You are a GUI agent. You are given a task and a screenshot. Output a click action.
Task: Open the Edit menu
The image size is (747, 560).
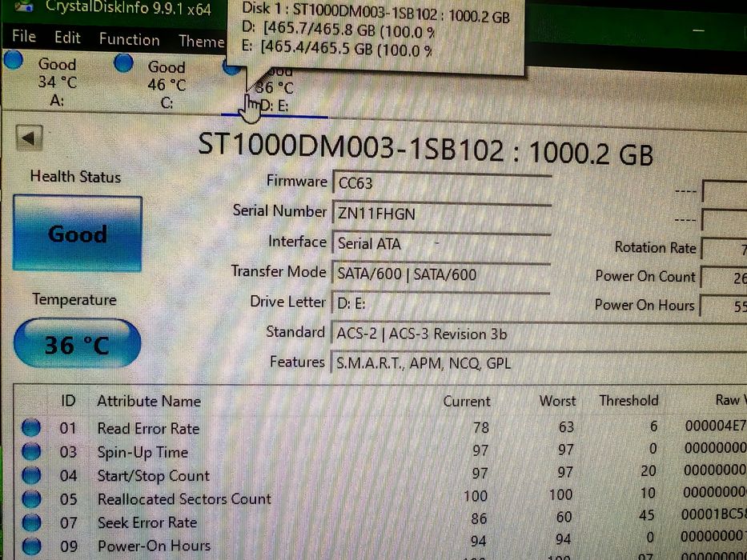[x=67, y=38]
